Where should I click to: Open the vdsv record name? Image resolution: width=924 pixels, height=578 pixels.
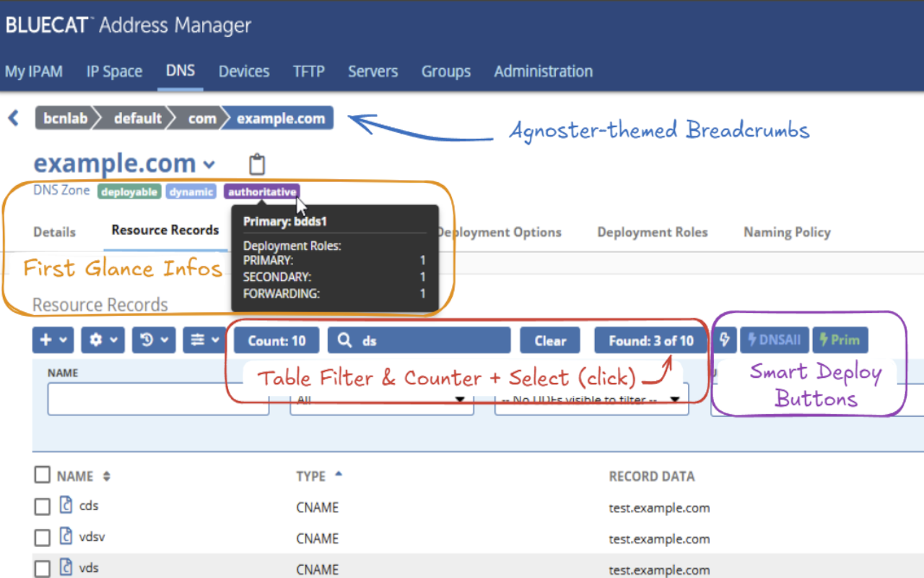point(92,536)
